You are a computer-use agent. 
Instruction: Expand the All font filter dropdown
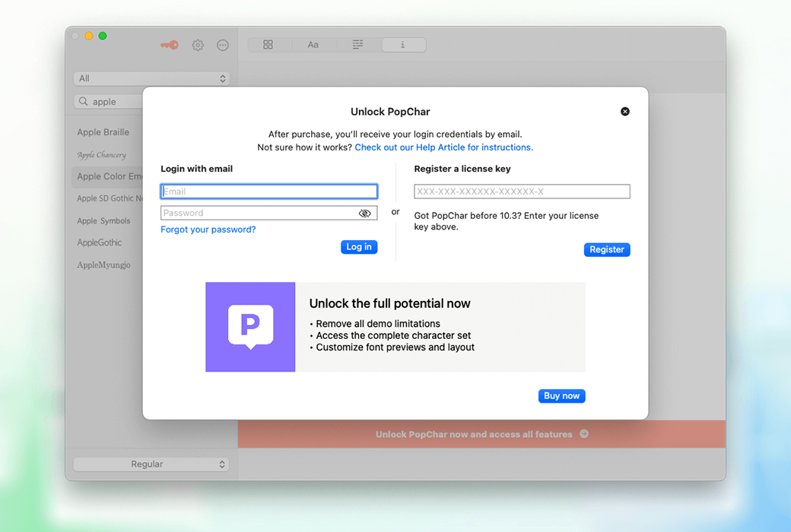click(151, 78)
